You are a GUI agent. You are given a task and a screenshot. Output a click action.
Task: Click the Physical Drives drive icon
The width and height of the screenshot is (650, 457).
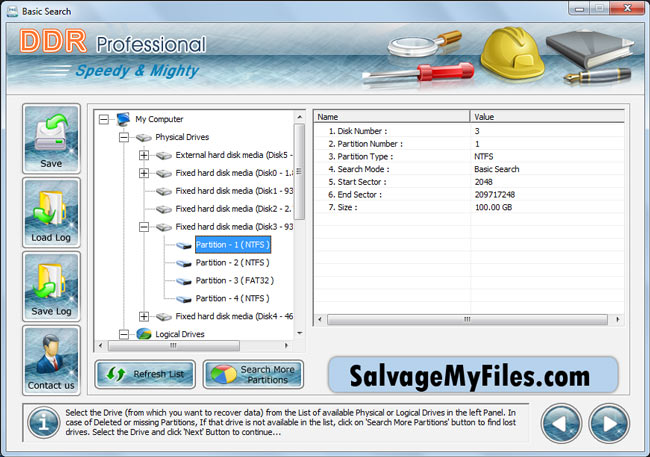point(143,137)
